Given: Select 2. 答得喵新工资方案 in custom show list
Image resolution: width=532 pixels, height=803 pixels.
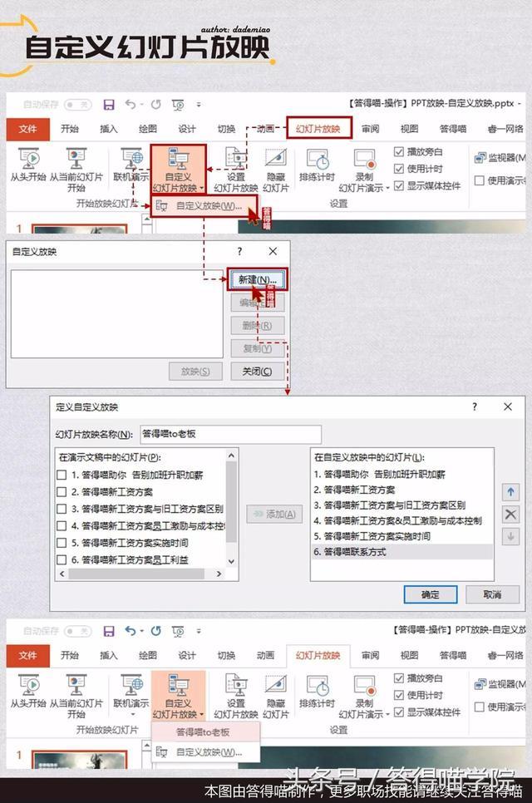Looking at the screenshot, I should (402, 490).
